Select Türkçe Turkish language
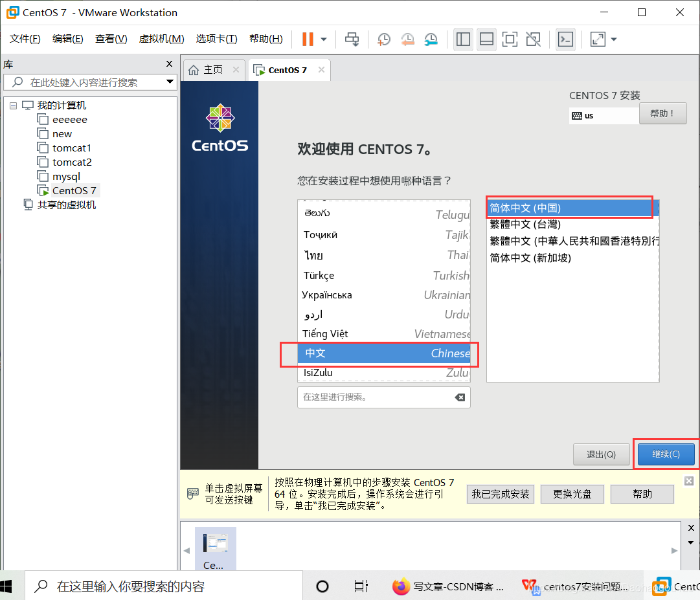Screen dimensions: 700x600 coord(384,275)
